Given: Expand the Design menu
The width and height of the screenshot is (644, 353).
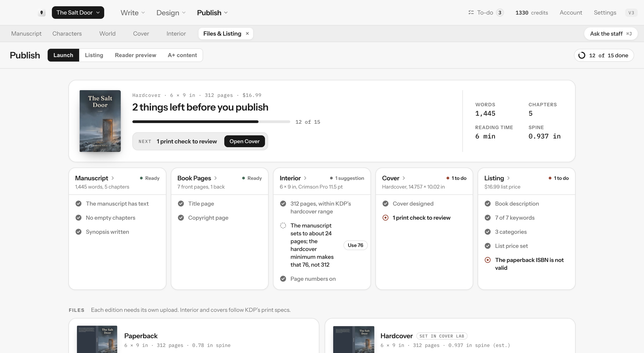Looking at the screenshot, I should pyautogui.click(x=171, y=13).
